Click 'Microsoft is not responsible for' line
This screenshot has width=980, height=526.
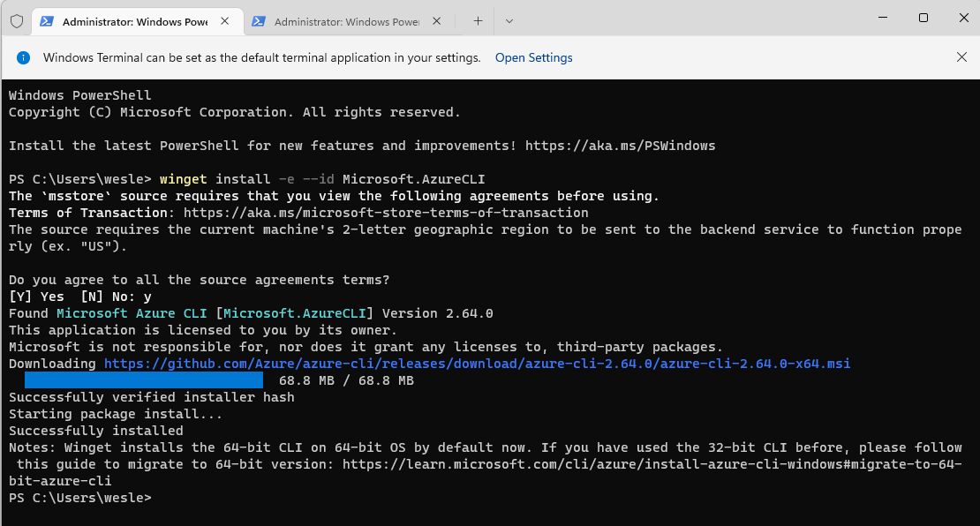366,348
